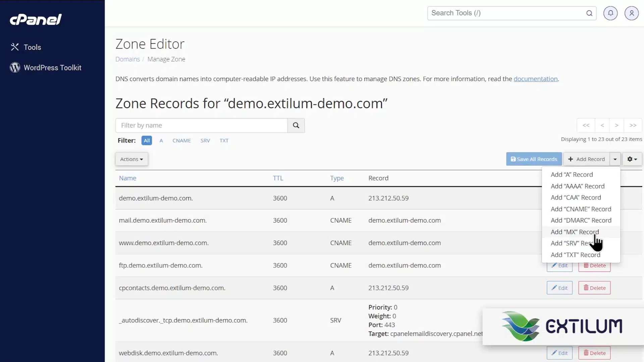Select Add "MX" Record
This screenshot has width=644, height=362.
click(x=574, y=232)
